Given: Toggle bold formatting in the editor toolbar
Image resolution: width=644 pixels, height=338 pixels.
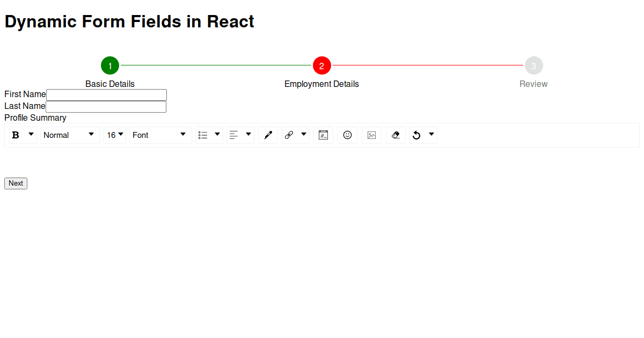Looking at the screenshot, I should 16,135.
